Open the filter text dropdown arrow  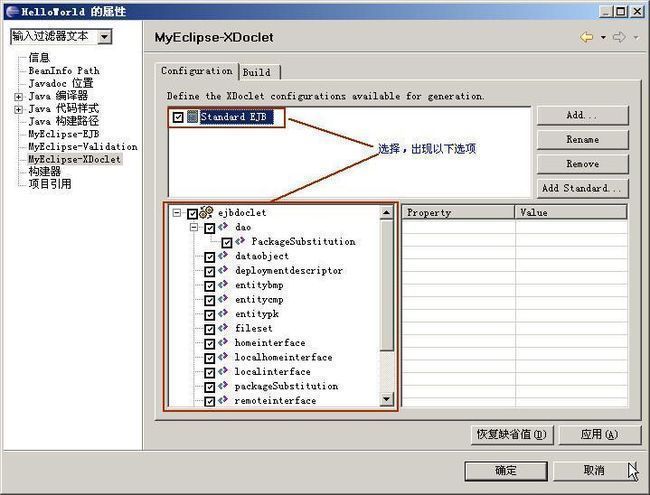point(104,37)
